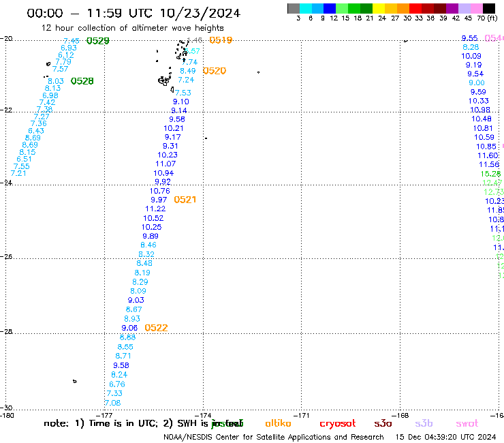Click the longitude axis label -168
This screenshot has width=504, height=443.
coord(402,415)
